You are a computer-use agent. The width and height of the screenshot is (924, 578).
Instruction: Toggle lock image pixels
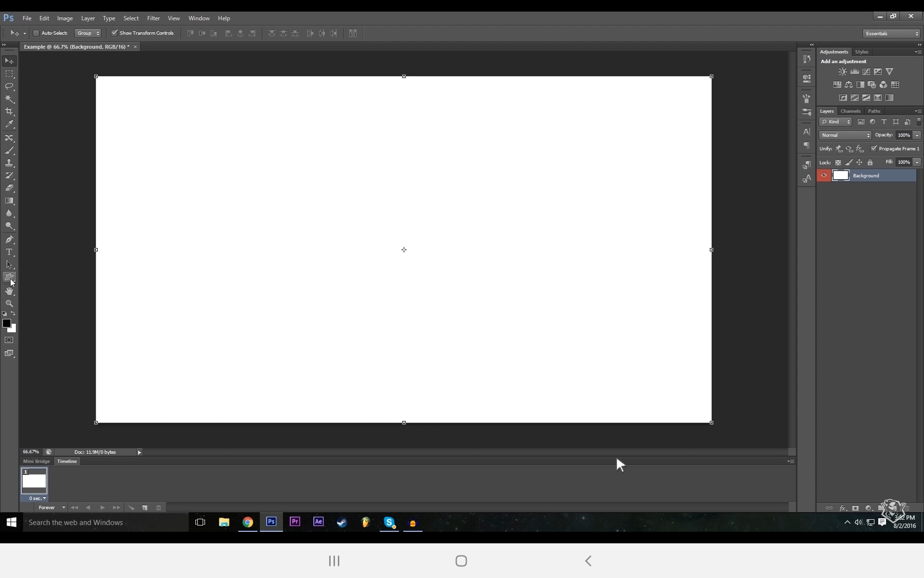tap(849, 162)
